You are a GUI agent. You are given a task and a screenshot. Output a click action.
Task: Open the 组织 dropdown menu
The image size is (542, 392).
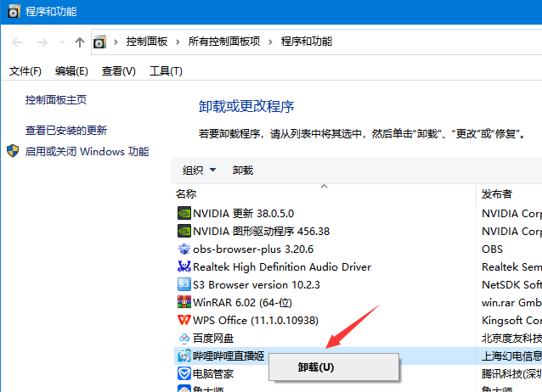[199, 170]
